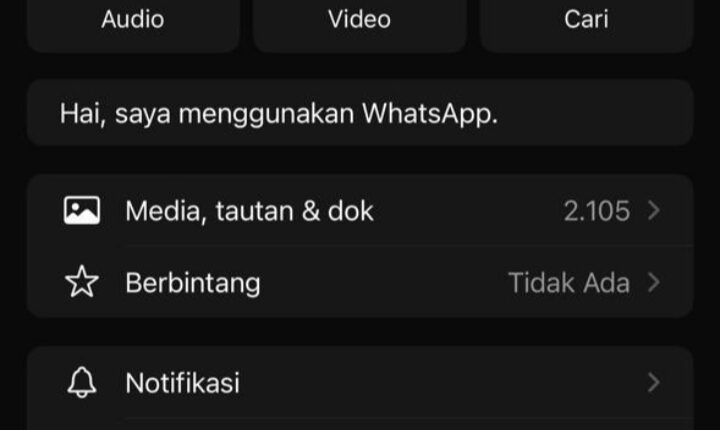Image resolution: width=720 pixels, height=430 pixels.
Task: Expand Media, tautan & dok chevron
Action: click(x=654, y=210)
